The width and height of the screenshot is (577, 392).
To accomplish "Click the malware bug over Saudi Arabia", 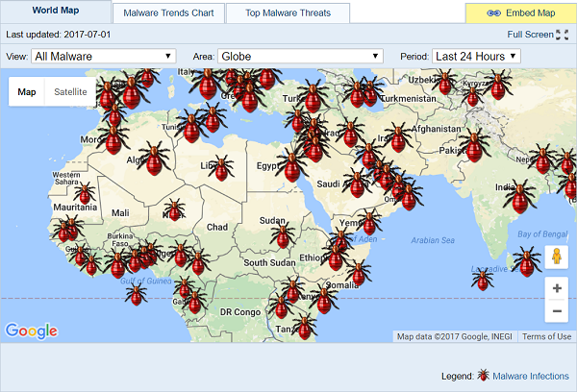I will (357, 182).
